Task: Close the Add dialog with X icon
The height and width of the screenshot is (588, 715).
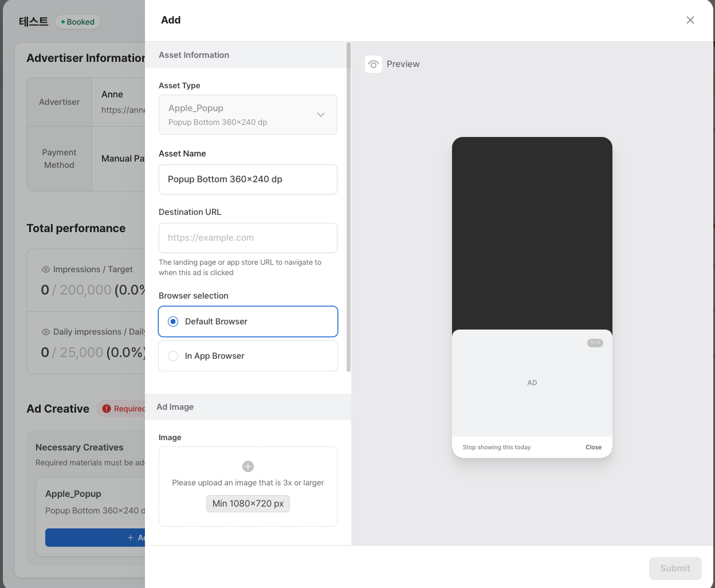Action: [x=690, y=20]
